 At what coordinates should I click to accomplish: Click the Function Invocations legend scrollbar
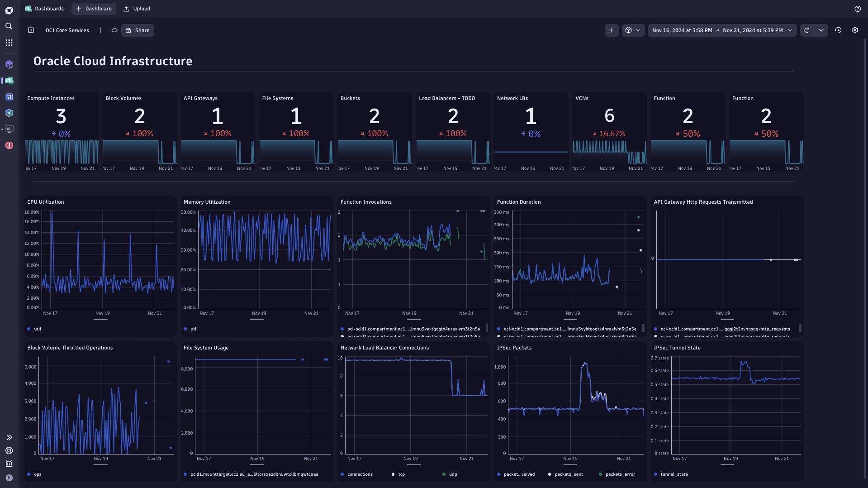click(x=487, y=328)
